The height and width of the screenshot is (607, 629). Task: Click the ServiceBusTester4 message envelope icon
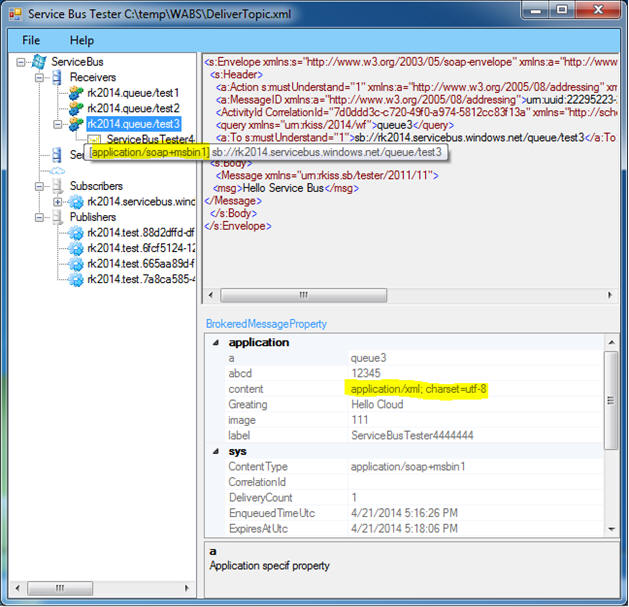[x=94, y=139]
